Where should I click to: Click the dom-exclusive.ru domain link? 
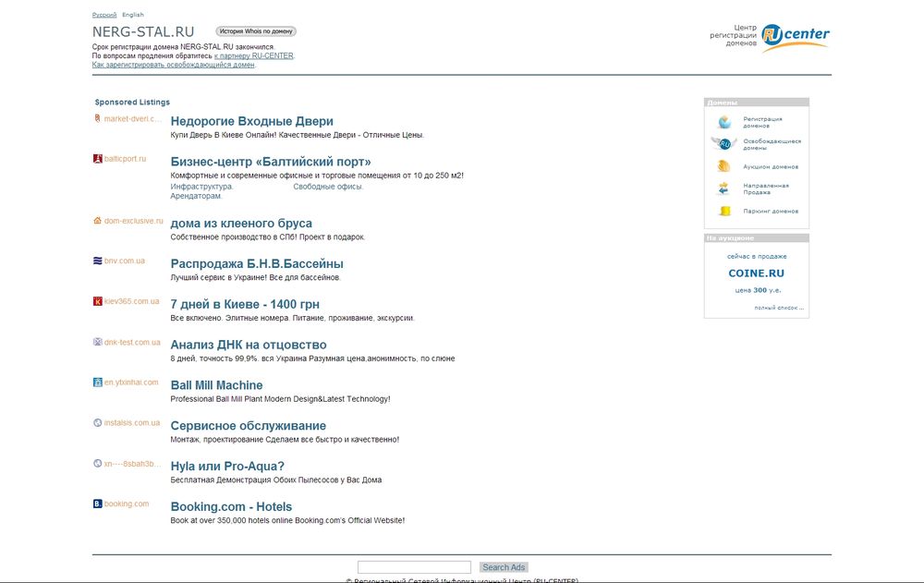coord(133,221)
